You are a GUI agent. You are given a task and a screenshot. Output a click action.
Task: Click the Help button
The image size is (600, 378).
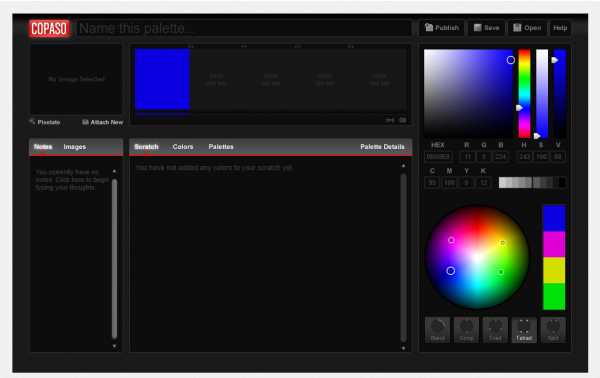coord(560,28)
